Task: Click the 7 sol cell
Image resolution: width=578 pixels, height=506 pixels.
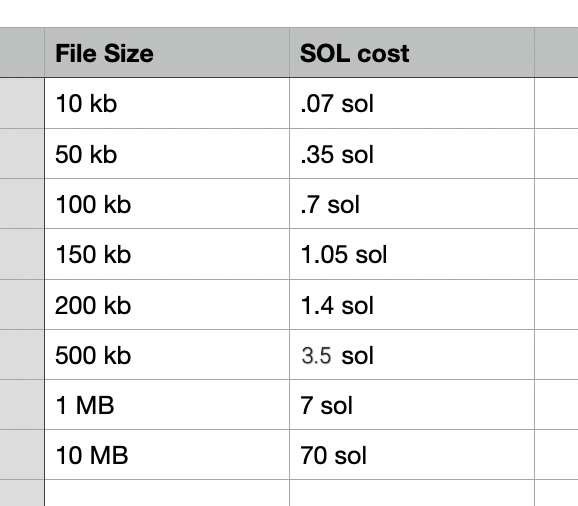Action: [412, 405]
